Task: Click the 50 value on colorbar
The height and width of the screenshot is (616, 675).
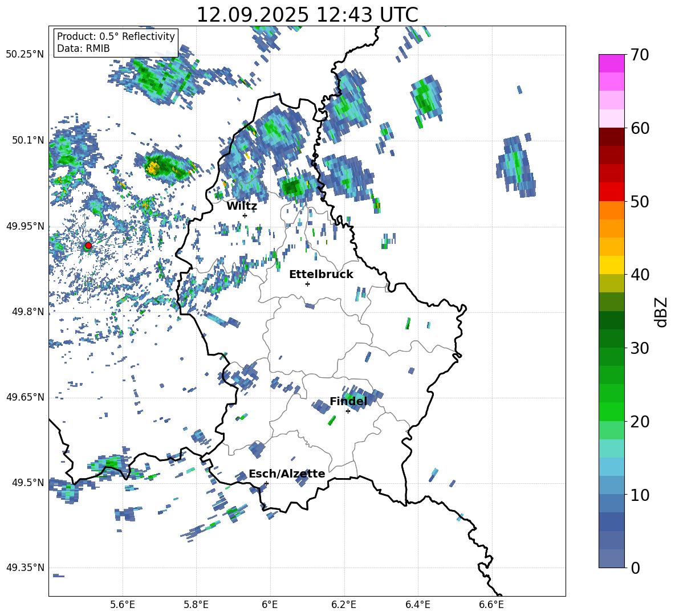Action: tap(640, 201)
